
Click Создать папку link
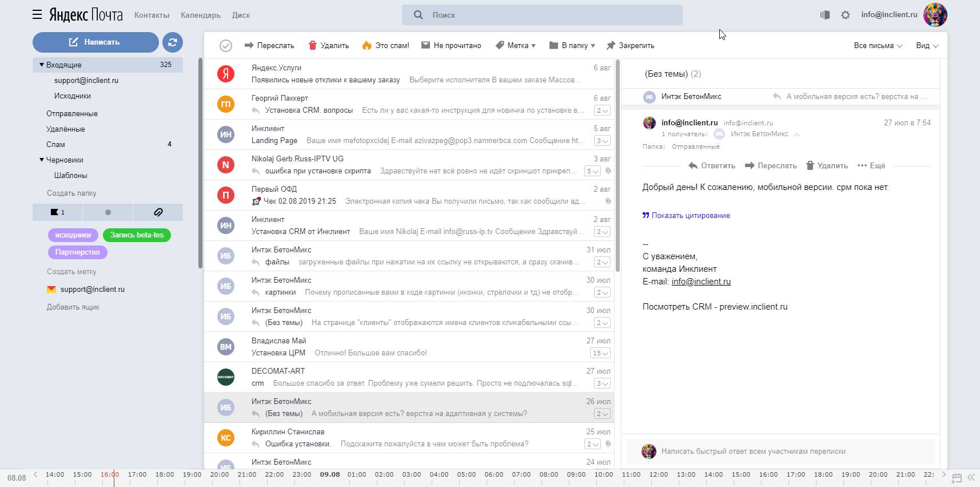pyautogui.click(x=71, y=193)
